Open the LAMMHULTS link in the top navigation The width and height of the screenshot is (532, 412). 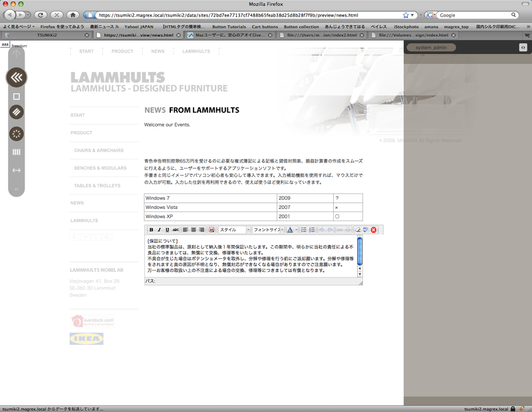196,51
